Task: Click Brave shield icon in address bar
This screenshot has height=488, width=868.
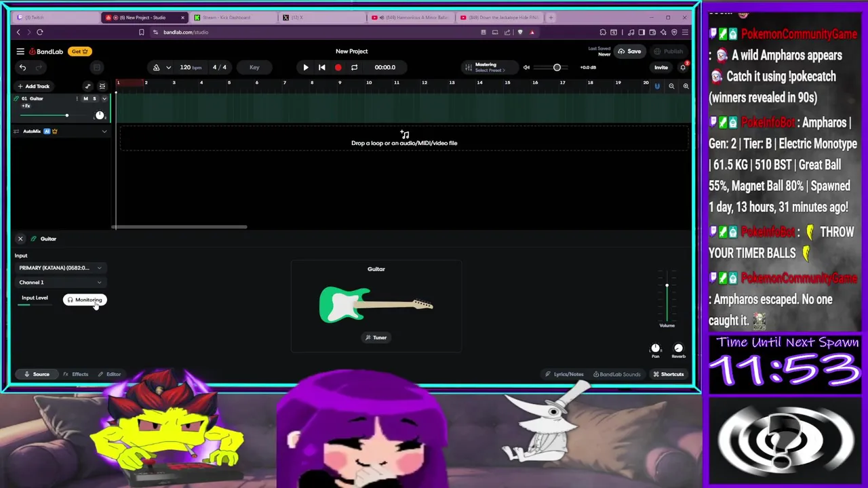Action: [520, 32]
